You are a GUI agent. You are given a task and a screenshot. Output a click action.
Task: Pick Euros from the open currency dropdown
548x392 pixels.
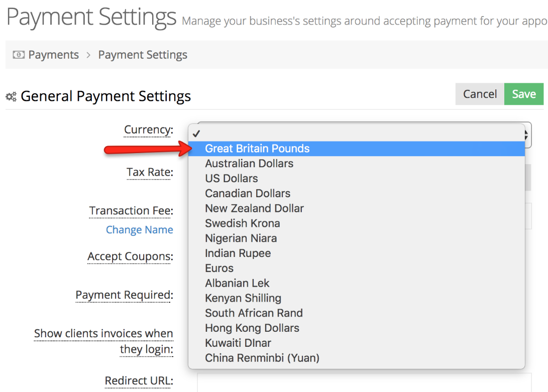pos(218,268)
